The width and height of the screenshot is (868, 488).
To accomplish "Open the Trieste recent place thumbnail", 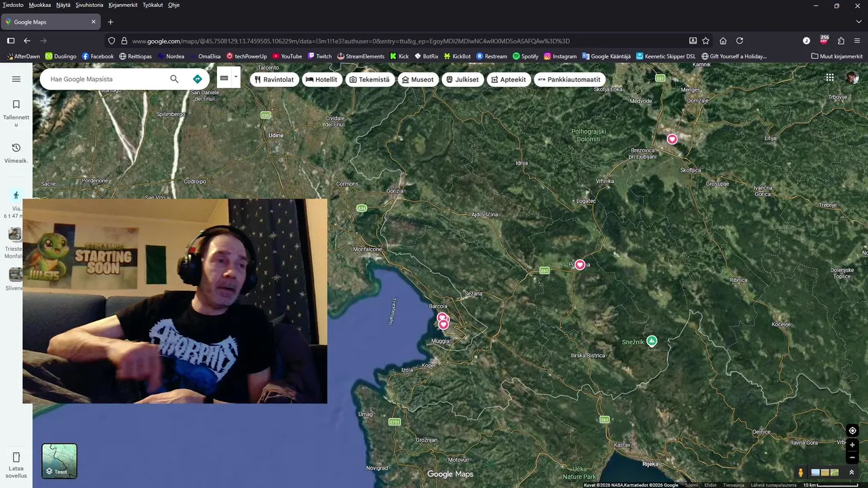I will click(15, 234).
